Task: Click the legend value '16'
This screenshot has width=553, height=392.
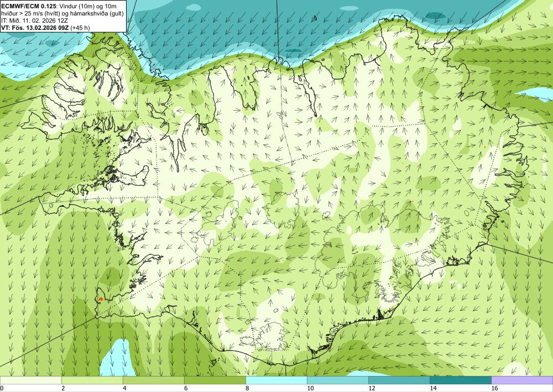Action: 495,388
